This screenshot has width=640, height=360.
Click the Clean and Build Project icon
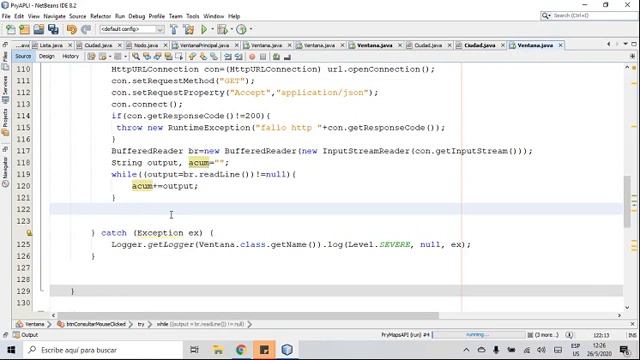click(189, 29)
